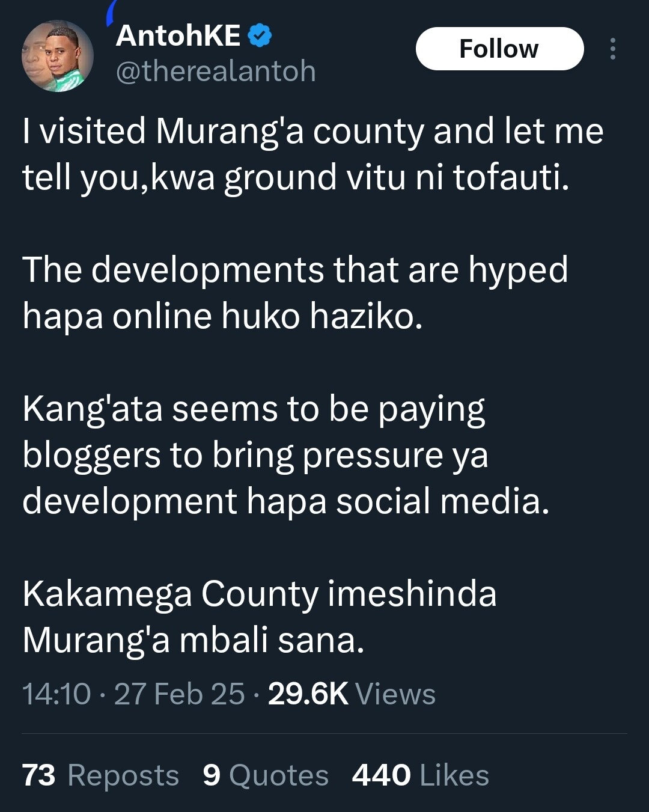This screenshot has width=649, height=812.
Task: Select the "I visited Murang'a county" paragraph
Action: point(312,154)
